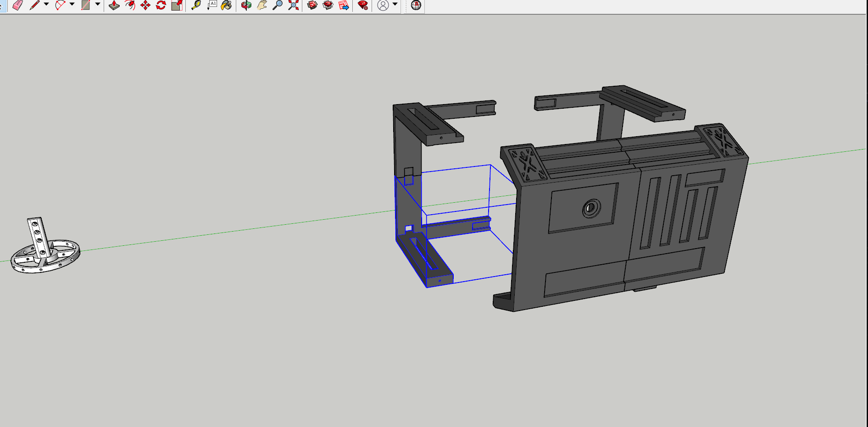The height and width of the screenshot is (427, 868).
Task: Select the Eraser tool
Action: coord(17,5)
